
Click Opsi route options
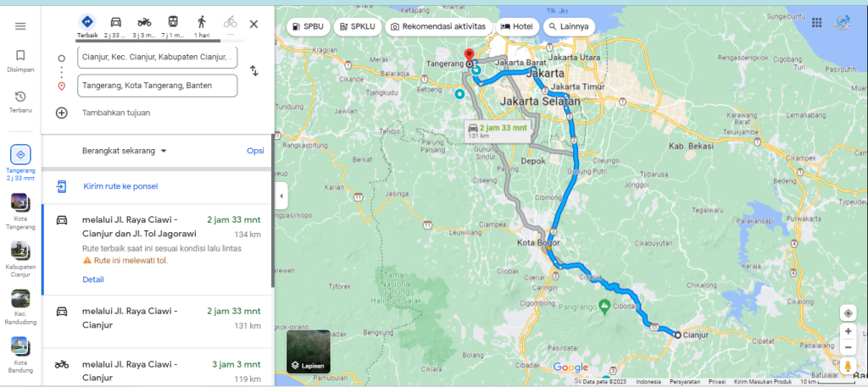click(x=255, y=151)
